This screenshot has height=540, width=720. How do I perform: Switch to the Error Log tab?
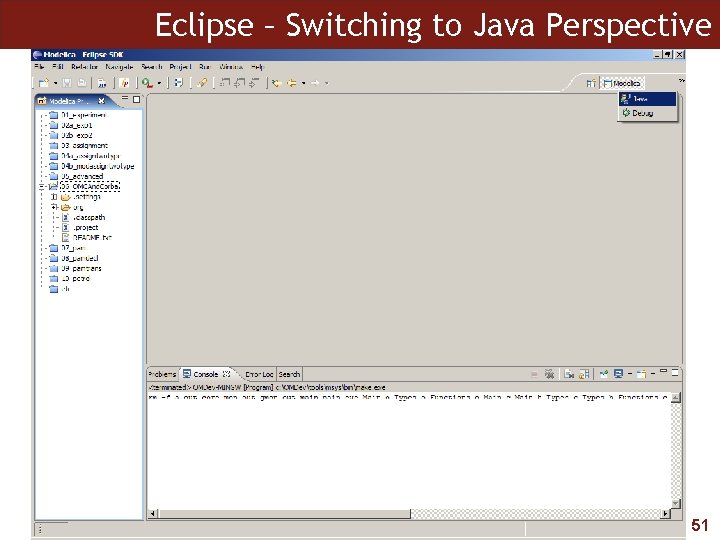259,374
